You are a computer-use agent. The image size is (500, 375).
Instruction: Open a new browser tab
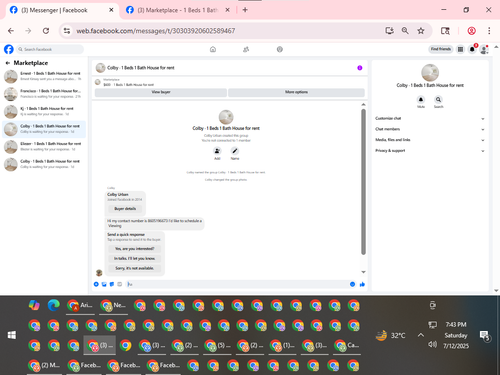[245, 10]
